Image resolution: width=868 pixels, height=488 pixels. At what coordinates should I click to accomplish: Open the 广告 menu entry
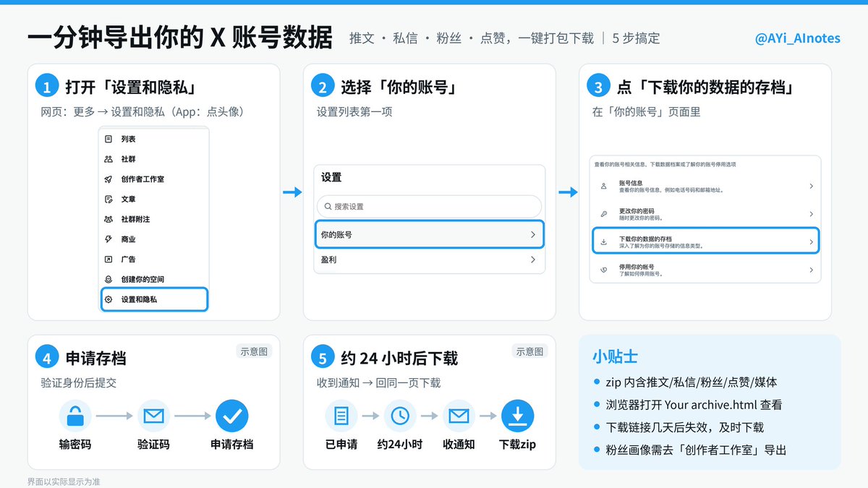pyautogui.click(x=153, y=259)
